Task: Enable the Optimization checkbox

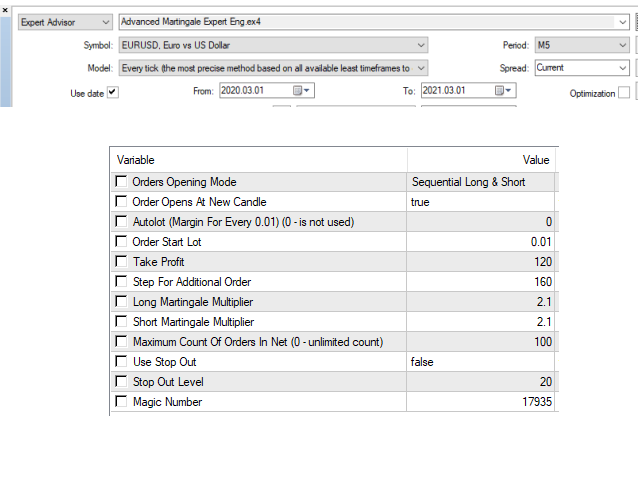Action: pyautogui.click(x=624, y=93)
